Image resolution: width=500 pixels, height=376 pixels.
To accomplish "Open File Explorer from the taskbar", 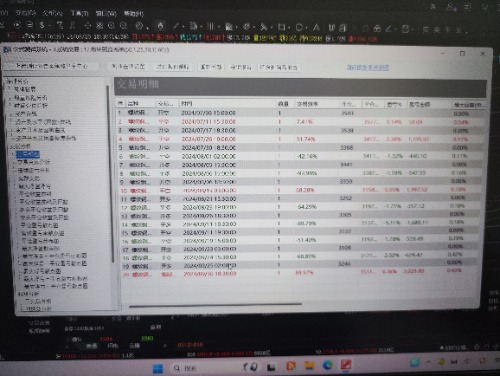I will pos(309,366).
